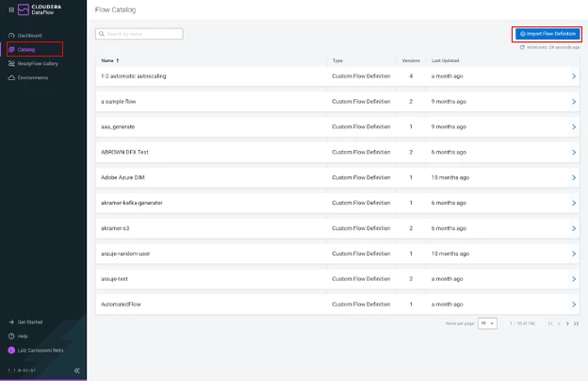Select the AutomatedFlow name
The height and width of the screenshot is (381, 588).
[121, 305]
